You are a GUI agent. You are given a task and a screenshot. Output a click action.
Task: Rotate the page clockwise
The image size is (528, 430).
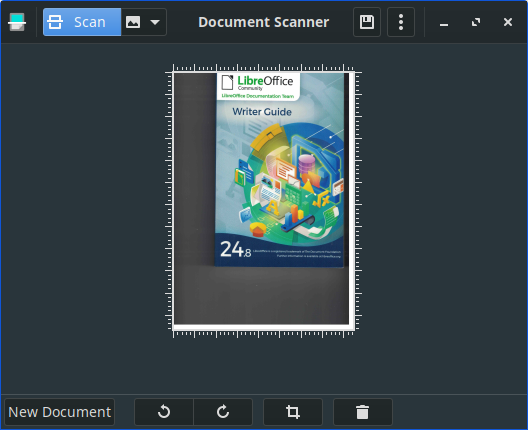point(223,412)
